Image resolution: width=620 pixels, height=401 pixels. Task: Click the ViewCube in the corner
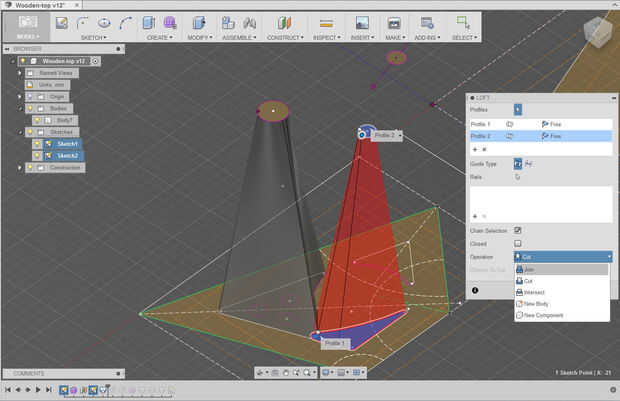[598, 32]
